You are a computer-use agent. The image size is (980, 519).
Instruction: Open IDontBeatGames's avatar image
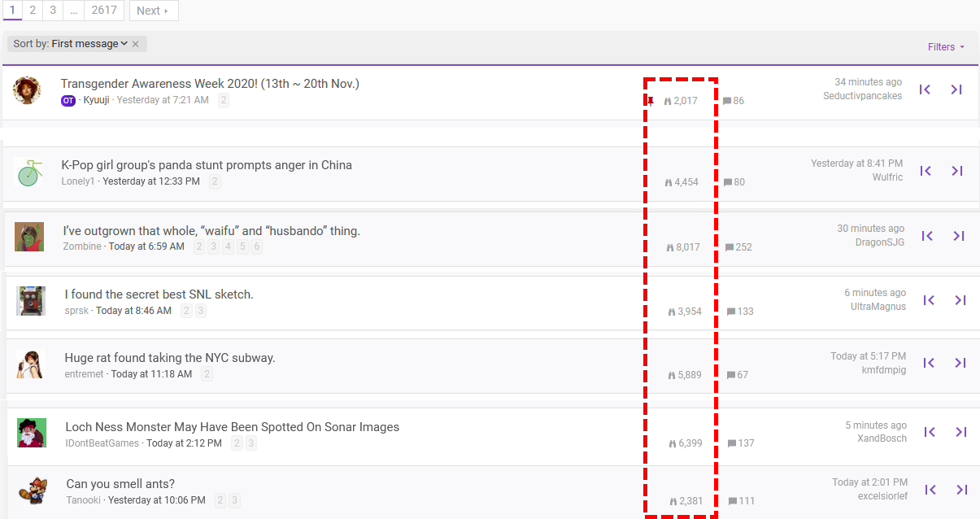click(32, 433)
